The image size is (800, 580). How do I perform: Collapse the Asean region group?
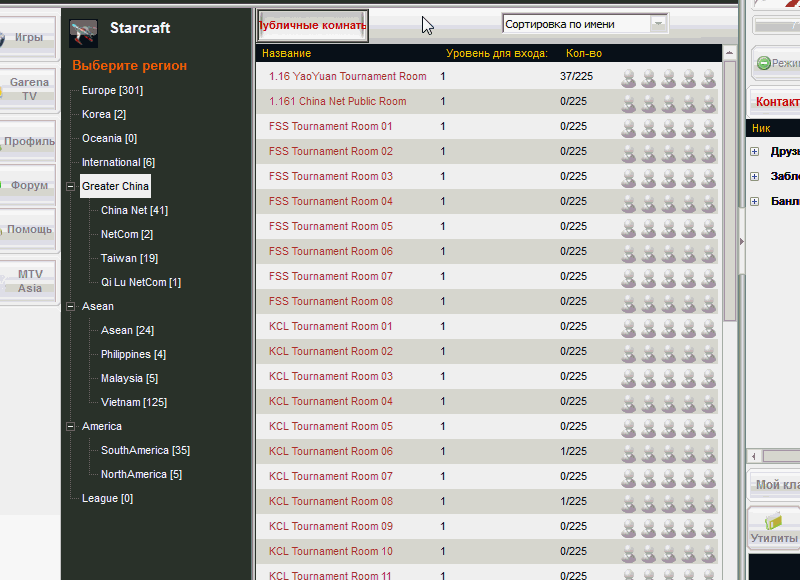(71, 306)
